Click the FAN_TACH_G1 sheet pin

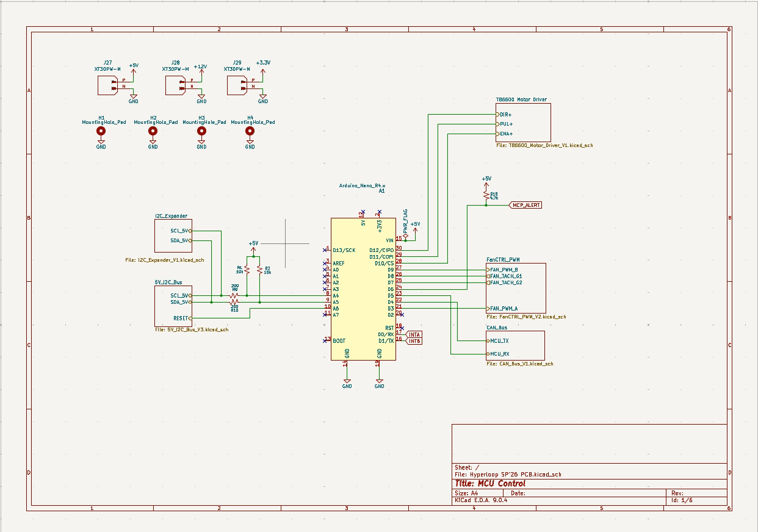click(504, 276)
